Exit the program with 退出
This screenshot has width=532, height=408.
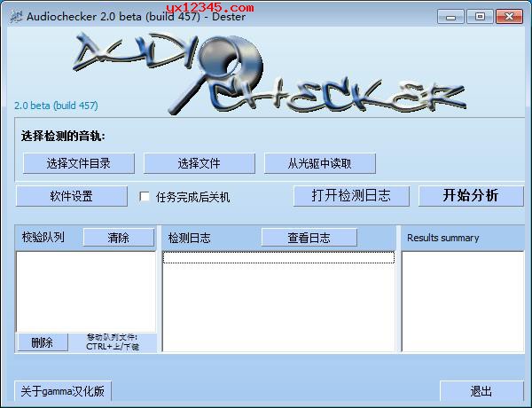pos(481,391)
